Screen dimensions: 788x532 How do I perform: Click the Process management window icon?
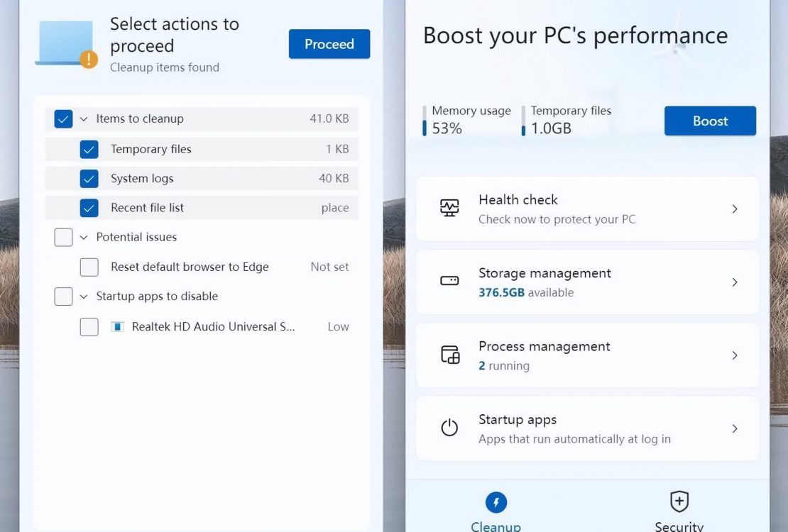[450, 354]
